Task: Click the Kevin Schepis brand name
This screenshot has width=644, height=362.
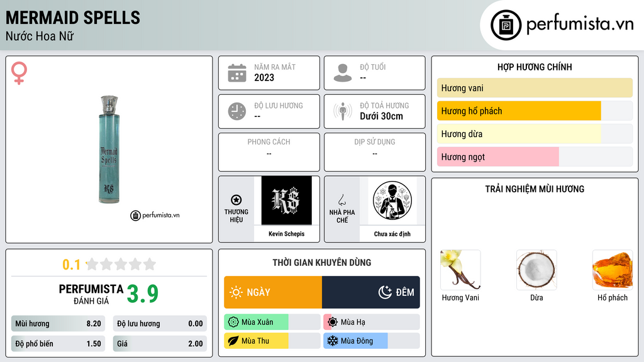Action: [287, 234]
